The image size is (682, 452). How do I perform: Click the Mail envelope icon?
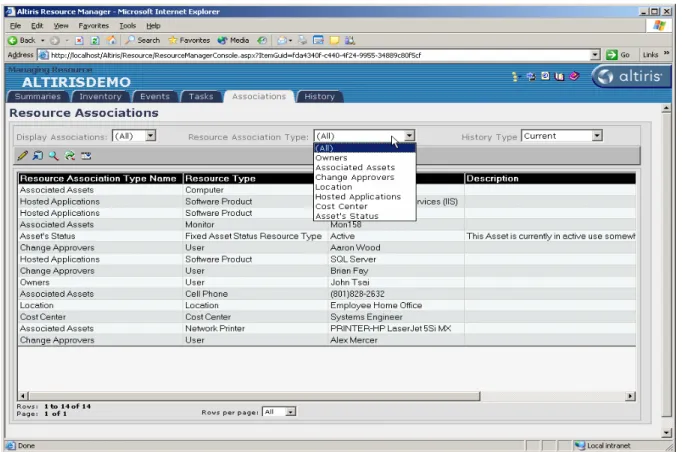click(282, 40)
